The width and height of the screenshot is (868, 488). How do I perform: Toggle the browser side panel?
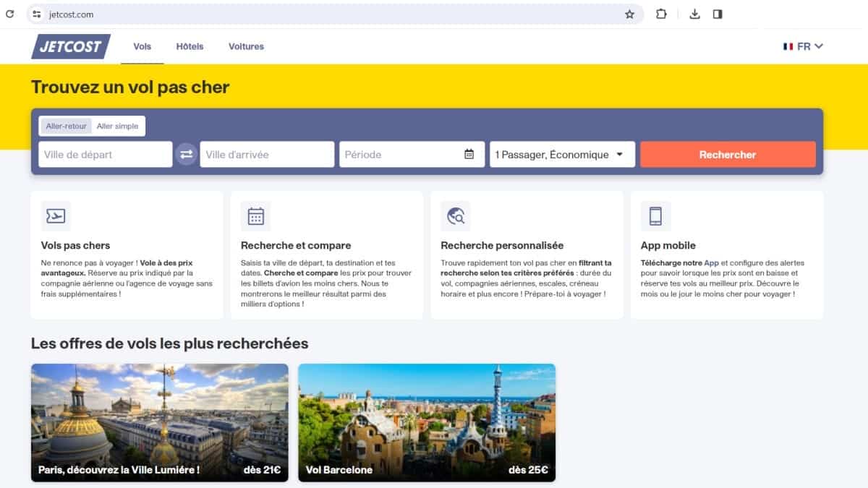click(x=718, y=14)
